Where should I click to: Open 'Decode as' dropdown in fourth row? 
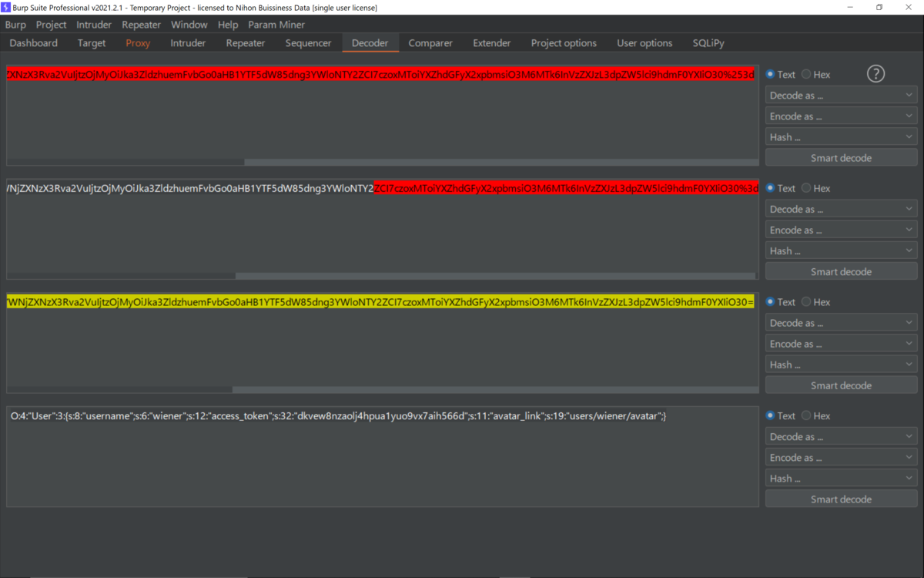841,436
